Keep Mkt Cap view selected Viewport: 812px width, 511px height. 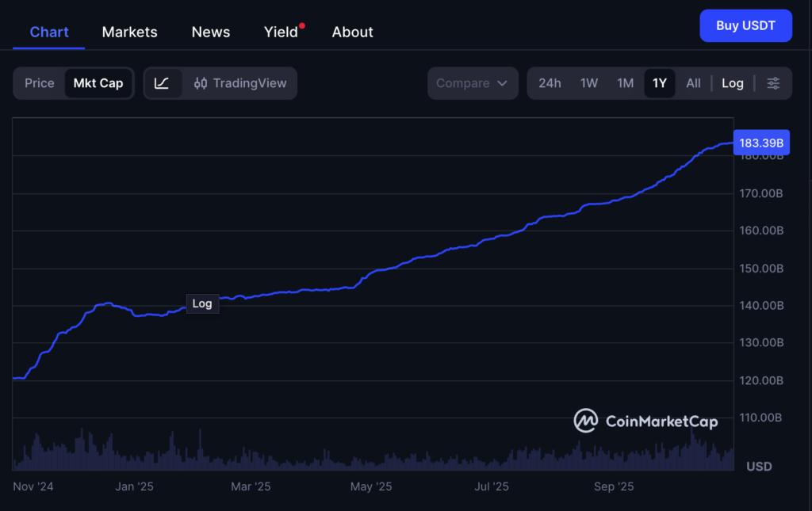tap(98, 82)
